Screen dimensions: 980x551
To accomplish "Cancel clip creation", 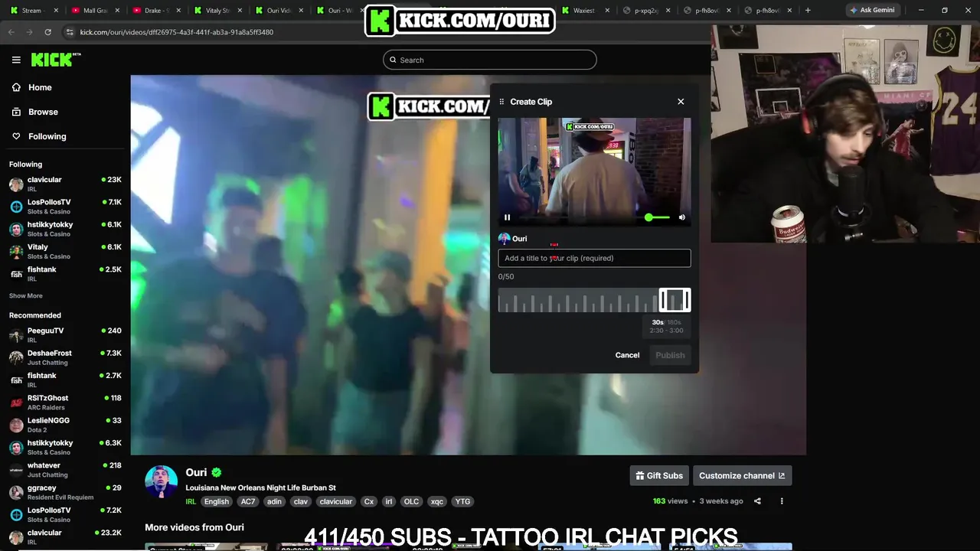I will (x=627, y=355).
